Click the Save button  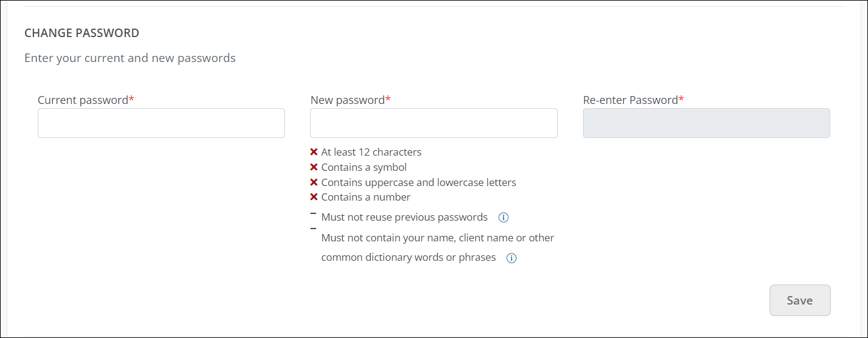click(800, 300)
